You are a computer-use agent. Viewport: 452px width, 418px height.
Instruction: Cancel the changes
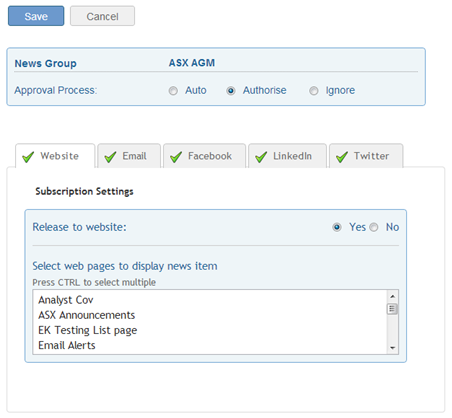pos(102,16)
